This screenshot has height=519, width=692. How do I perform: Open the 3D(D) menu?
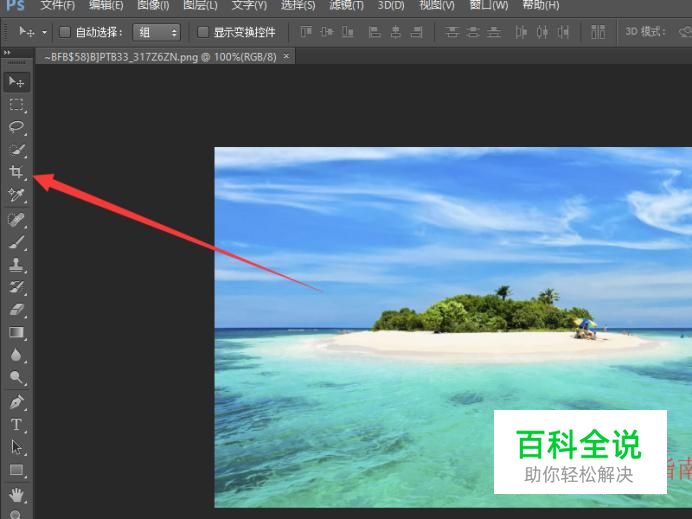[391, 5]
